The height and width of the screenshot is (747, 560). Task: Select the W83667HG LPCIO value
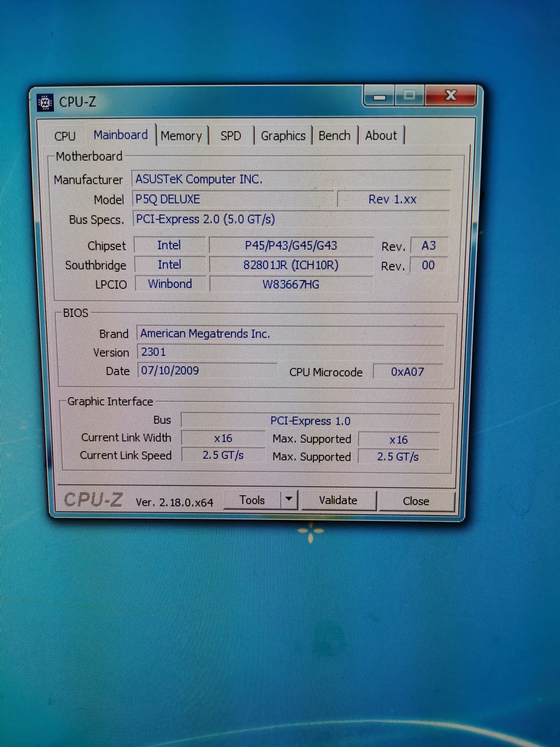click(x=291, y=285)
